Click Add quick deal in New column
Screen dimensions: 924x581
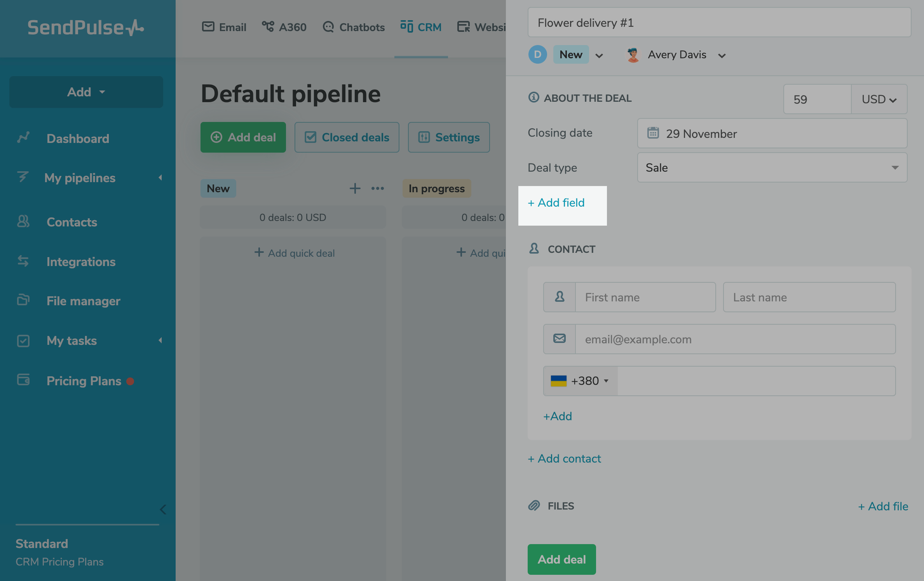tap(294, 253)
